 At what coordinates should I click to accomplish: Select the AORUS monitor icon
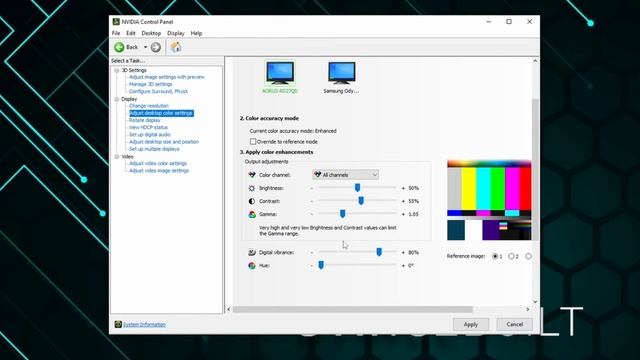click(280, 73)
